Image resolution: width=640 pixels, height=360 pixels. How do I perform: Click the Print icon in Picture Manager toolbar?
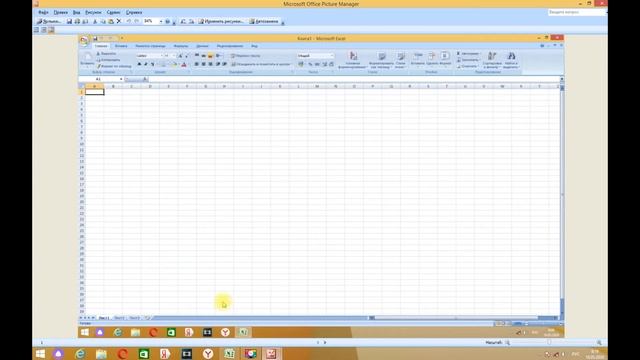tap(77, 21)
